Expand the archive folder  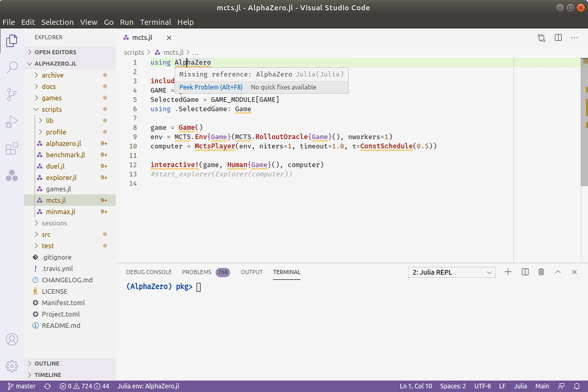tap(52, 75)
